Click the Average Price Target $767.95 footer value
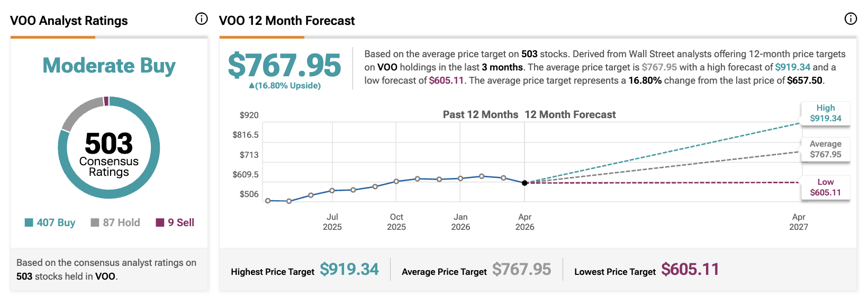This screenshot has height=304, width=868. point(522,270)
